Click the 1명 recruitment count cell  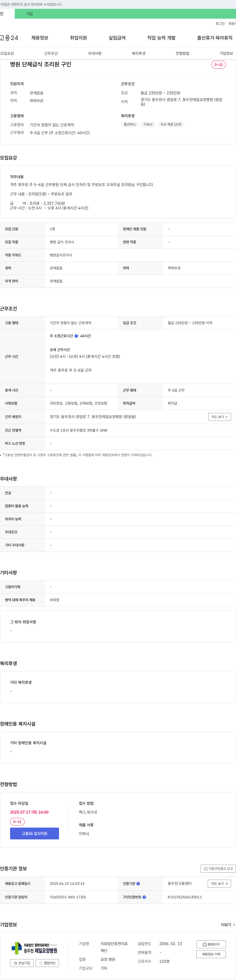(x=52, y=229)
